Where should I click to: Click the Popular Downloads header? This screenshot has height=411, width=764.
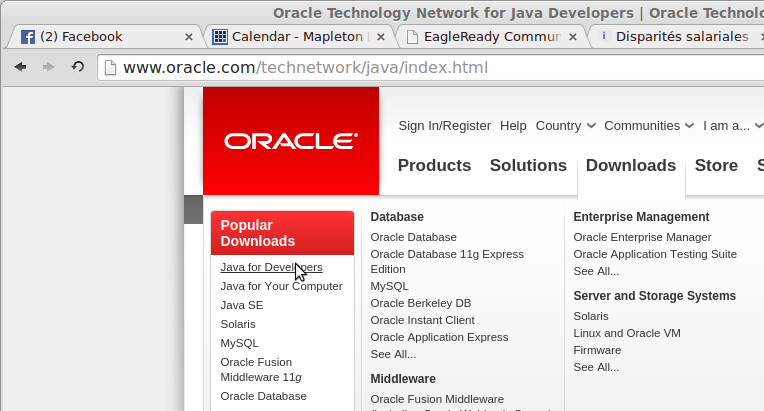283,233
